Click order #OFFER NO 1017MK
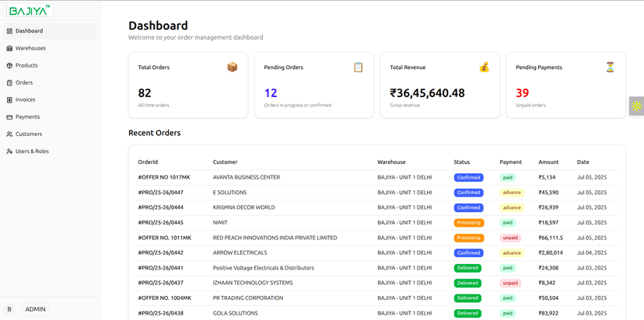This screenshot has width=644, height=320. tap(164, 178)
